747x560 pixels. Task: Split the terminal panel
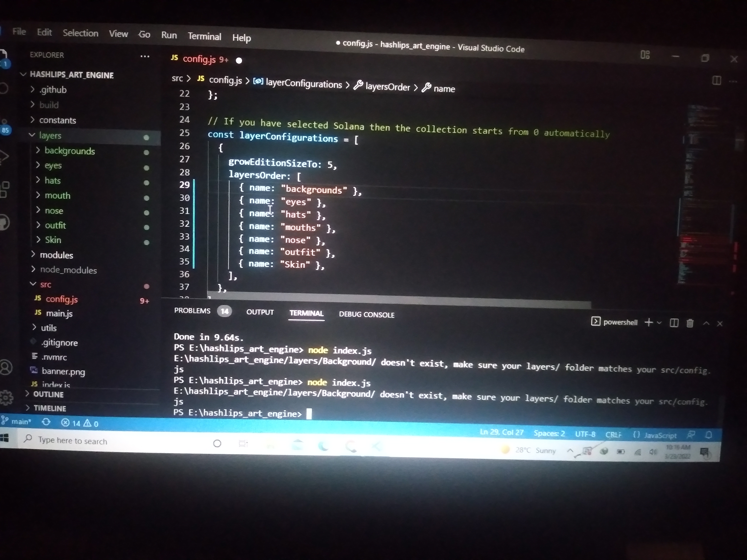(x=674, y=323)
